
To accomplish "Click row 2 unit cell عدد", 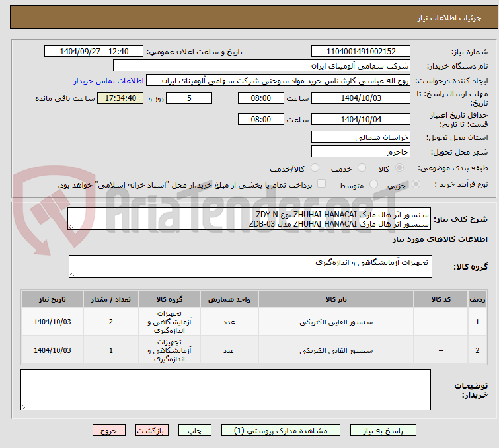I will click(229, 350).
